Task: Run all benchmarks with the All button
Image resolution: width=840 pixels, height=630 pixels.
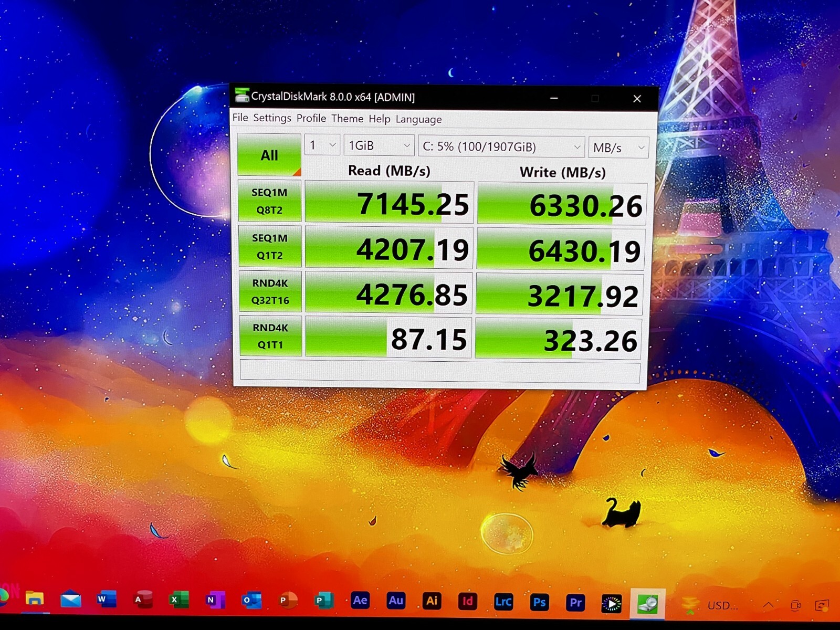Action: pyautogui.click(x=269, y=155)
